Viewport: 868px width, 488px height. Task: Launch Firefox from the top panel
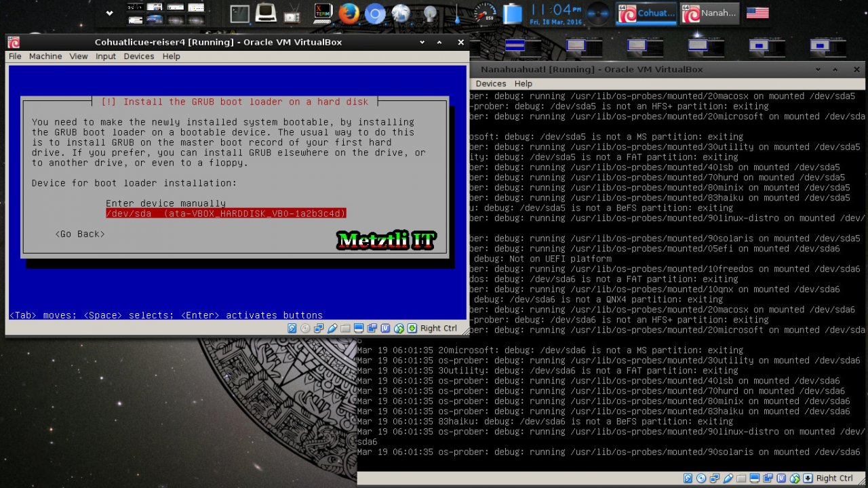(349, 14)
